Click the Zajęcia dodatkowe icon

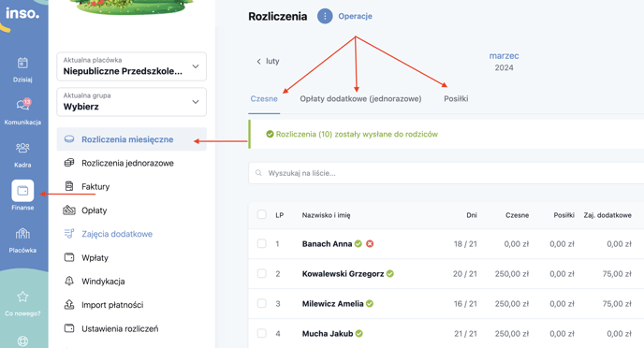click(x=69, y=234)
